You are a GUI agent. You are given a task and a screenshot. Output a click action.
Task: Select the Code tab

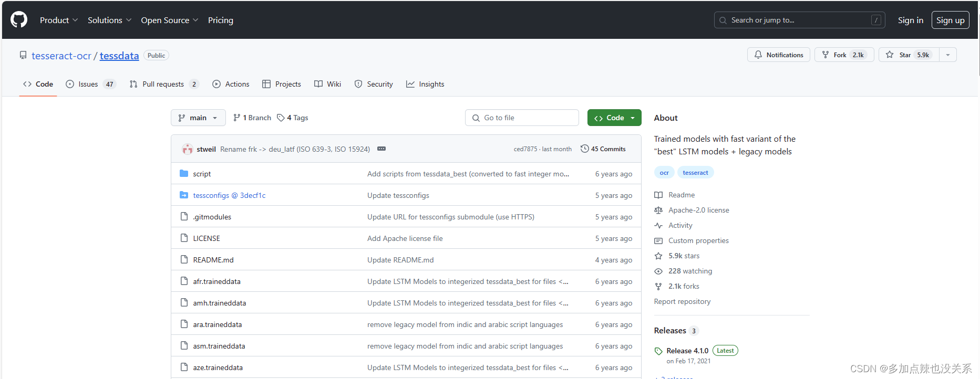pos(38,84)
